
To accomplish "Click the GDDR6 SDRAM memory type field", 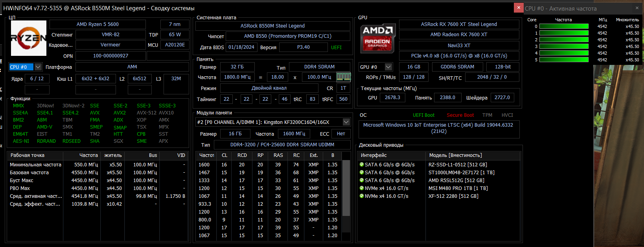I will (457, 67).
